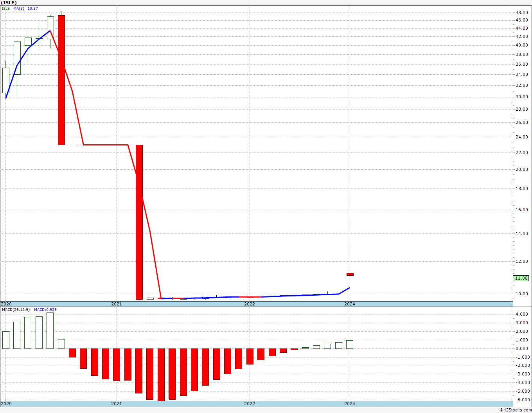Select the 2024 marker on price timeline
The image size is (532, 413).
click(x=350, y=304)
